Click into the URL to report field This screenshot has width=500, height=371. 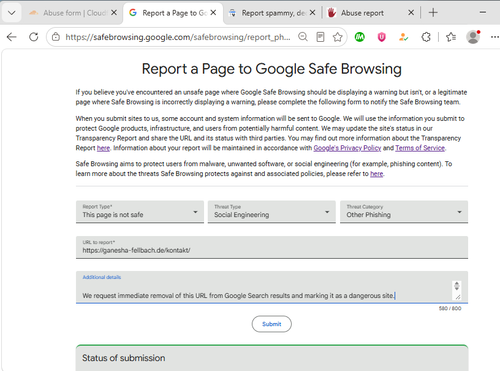pos(272,247)
